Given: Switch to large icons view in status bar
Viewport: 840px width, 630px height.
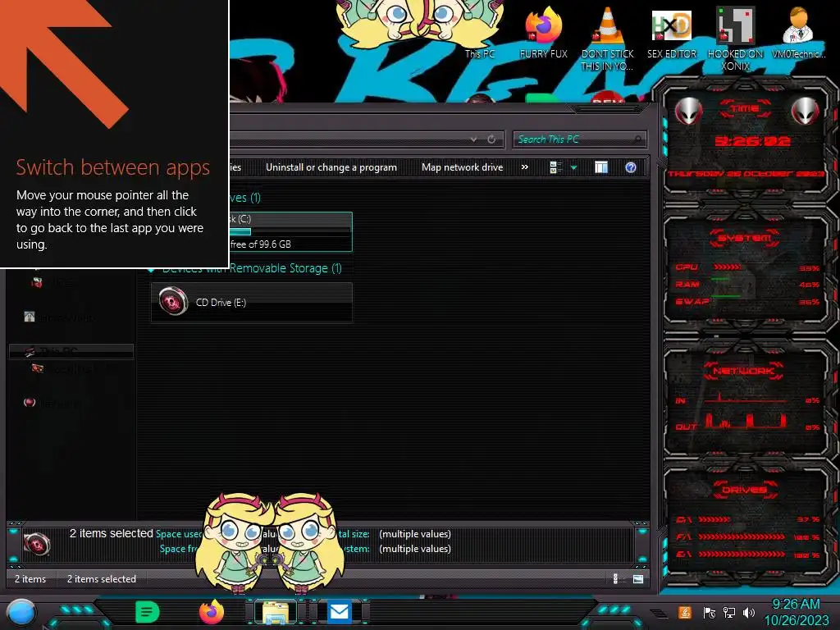Looking at the screenshot, I should point(638,578).
